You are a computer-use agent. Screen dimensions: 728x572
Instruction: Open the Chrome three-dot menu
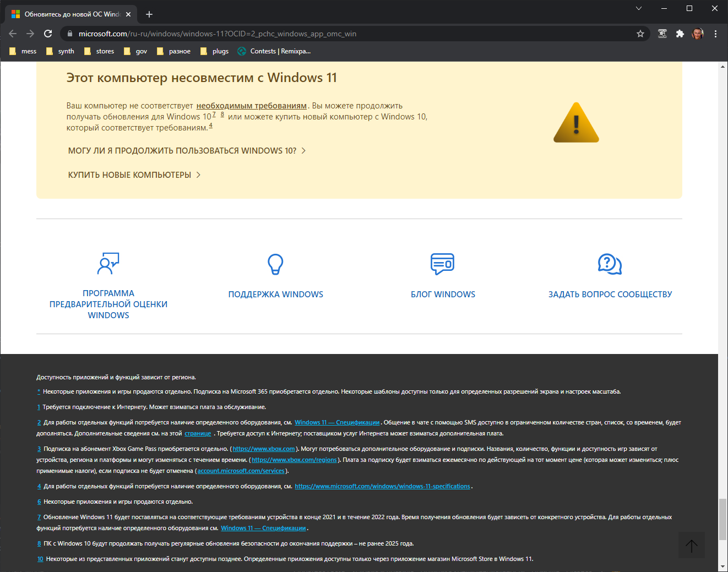[715, 34]
